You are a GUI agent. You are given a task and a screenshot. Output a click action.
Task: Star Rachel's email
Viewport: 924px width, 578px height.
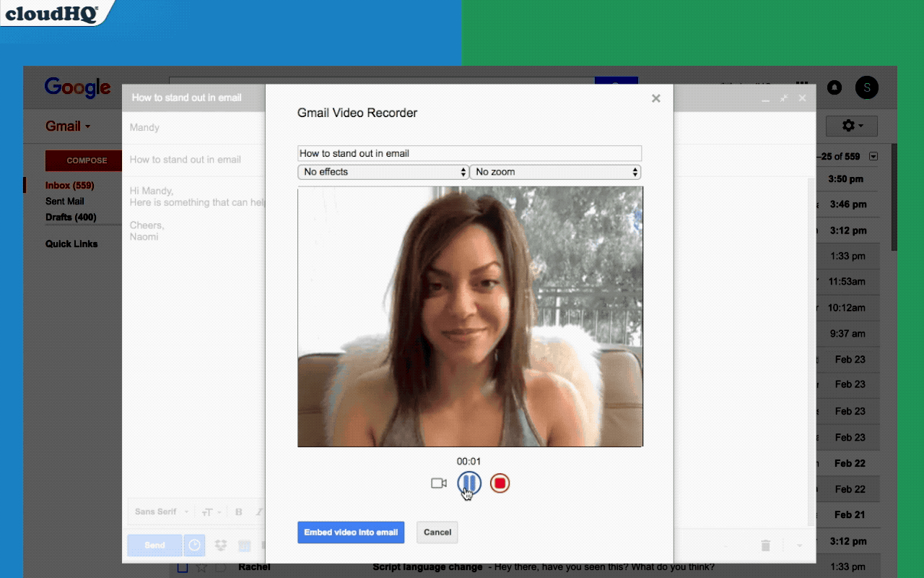tap(201, 567)
